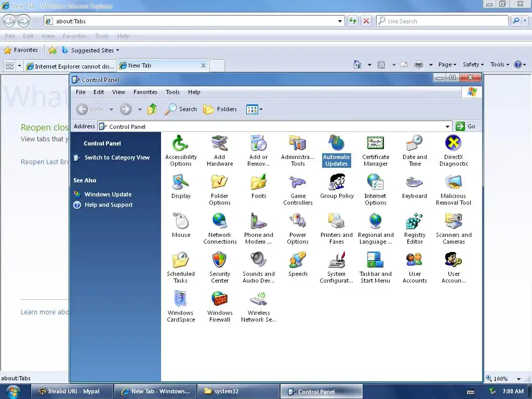
Task: Open the Accessibility Options icon
Action: [181, 151]
